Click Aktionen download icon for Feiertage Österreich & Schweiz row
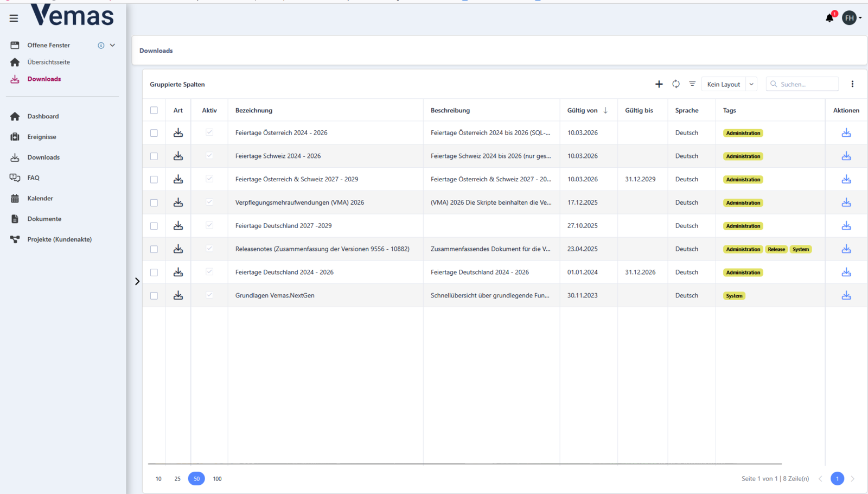The width and height of the screenshot is (868, 494). (x=846, y=179)
